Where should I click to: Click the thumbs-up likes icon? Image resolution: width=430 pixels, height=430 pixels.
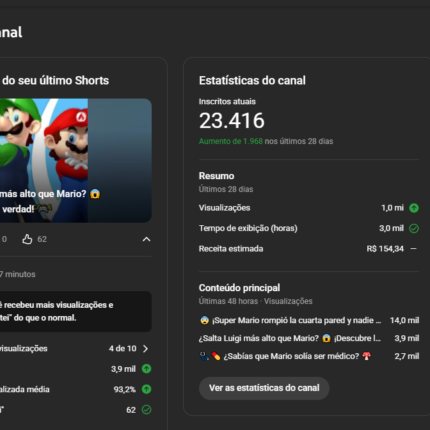(27, 239)
